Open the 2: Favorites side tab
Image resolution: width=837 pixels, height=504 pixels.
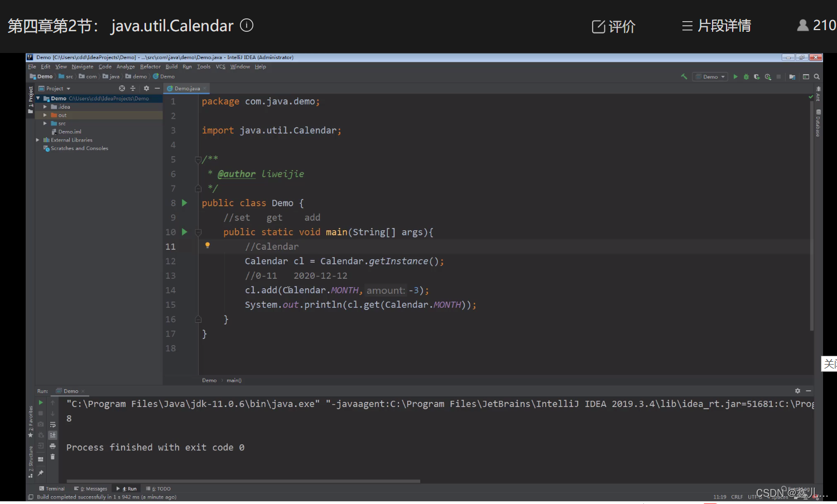[x=31, y=422]
